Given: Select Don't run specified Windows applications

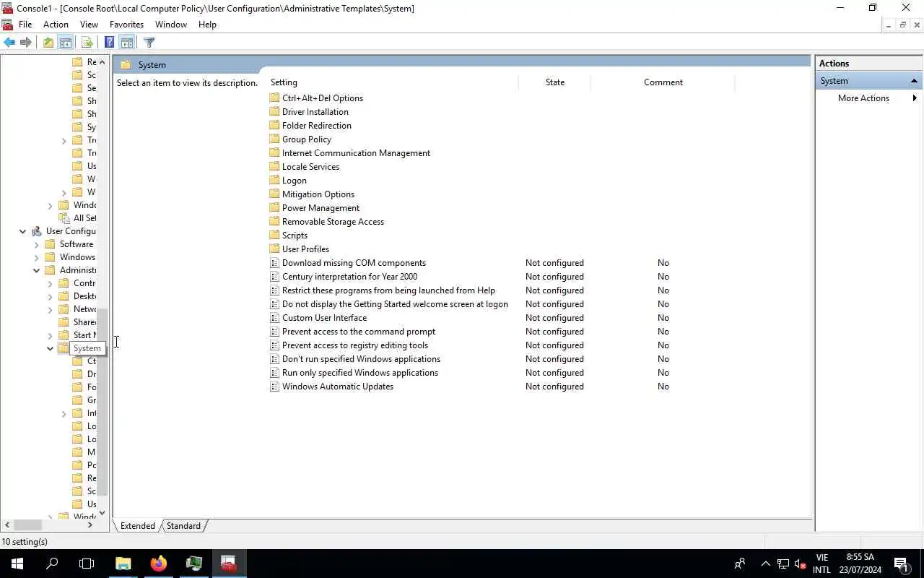Looking at the screenshot, I should [x=361, y=359].
